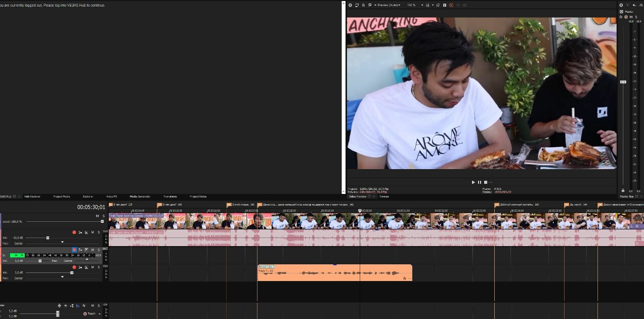644x319 pixels.
Task: Solo the video track
Action: point(104,216)
